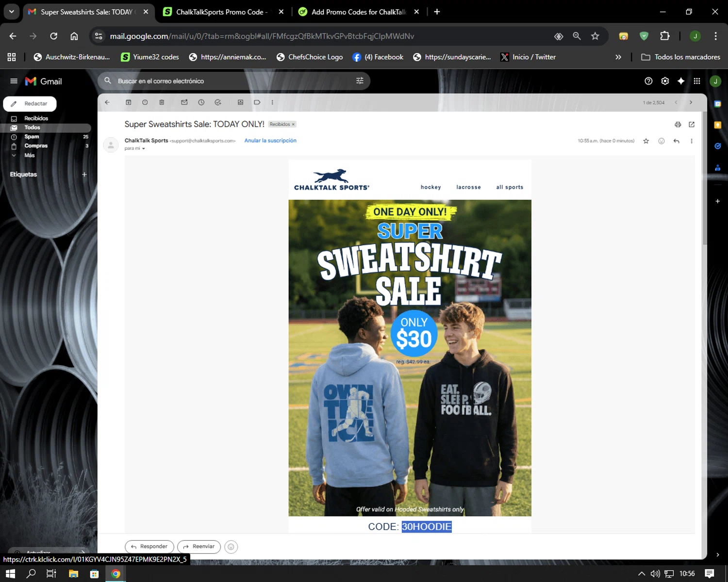Open Chrome tab search dropdown
Screen dimensions: 728x582
click(x=12, y=12)
